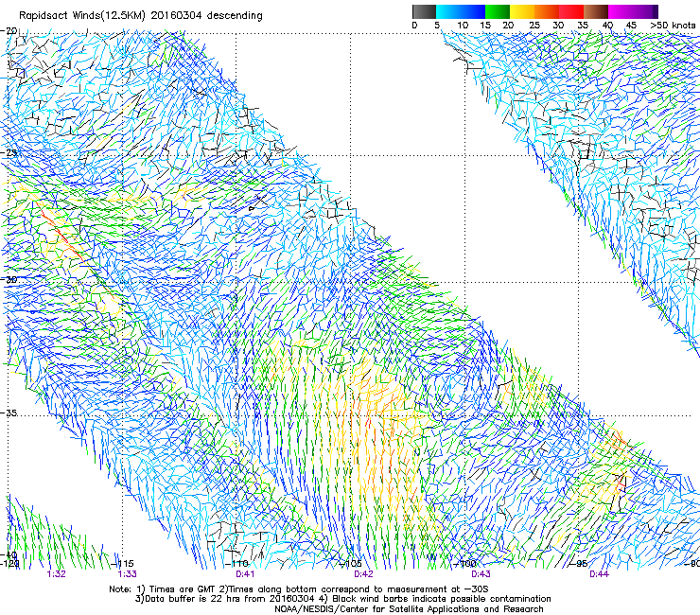Click the 'Black wind barbs indicate possible contamination' note
The height and width of the screenshot is (615, 700).
[x=442, y=599]
